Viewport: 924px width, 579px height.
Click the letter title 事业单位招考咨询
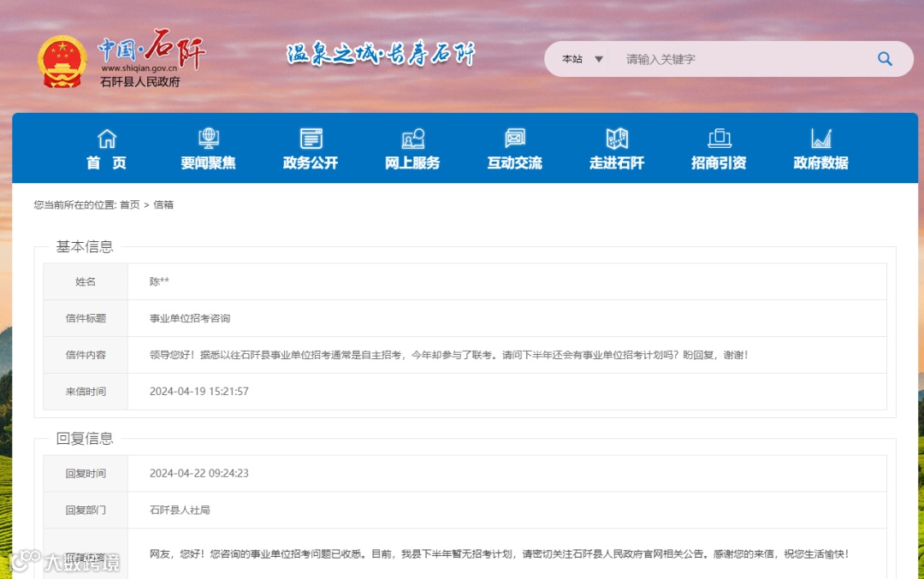click(190, 318)
